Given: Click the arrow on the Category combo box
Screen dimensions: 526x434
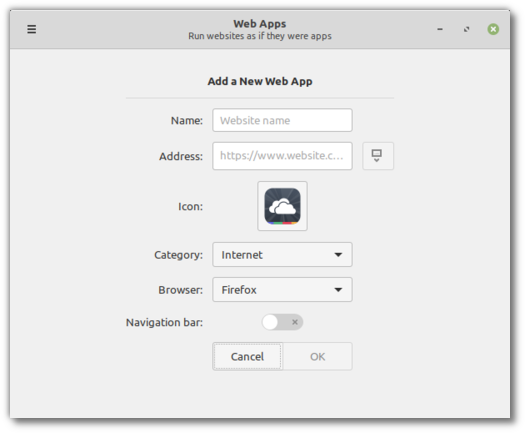Looking at the screenshot, I should 338,255.
